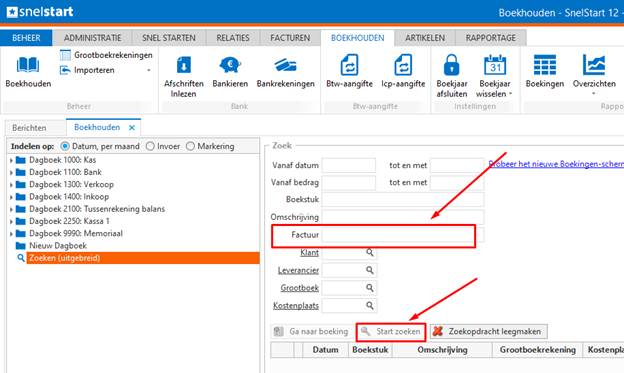Image resolution: width=624 pixels, height=373 pixels.
Task: Expand Dagboek 1100: Bank
Action: [x=11, y=173]
